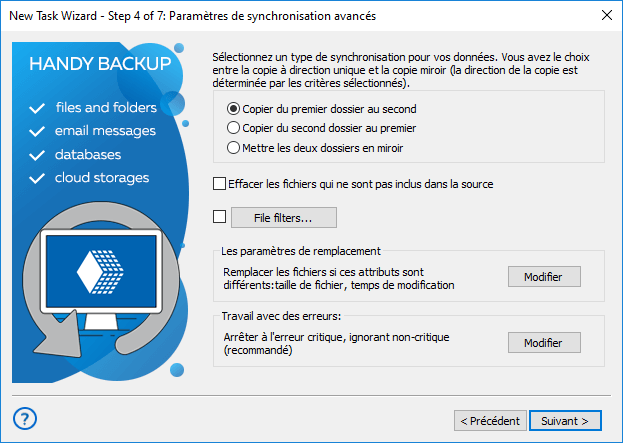623x443 pixels.
Task: Click the checkmark beside files and folders
Action: coord(38,108)
